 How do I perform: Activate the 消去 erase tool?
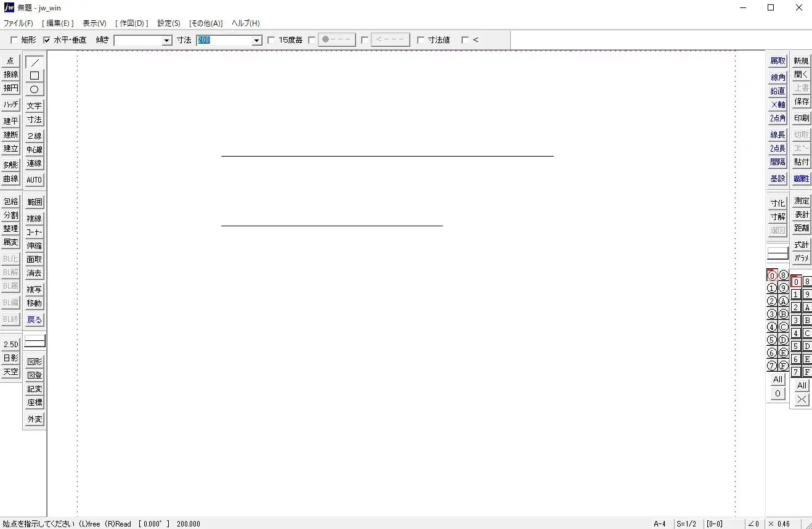(35, 273)
